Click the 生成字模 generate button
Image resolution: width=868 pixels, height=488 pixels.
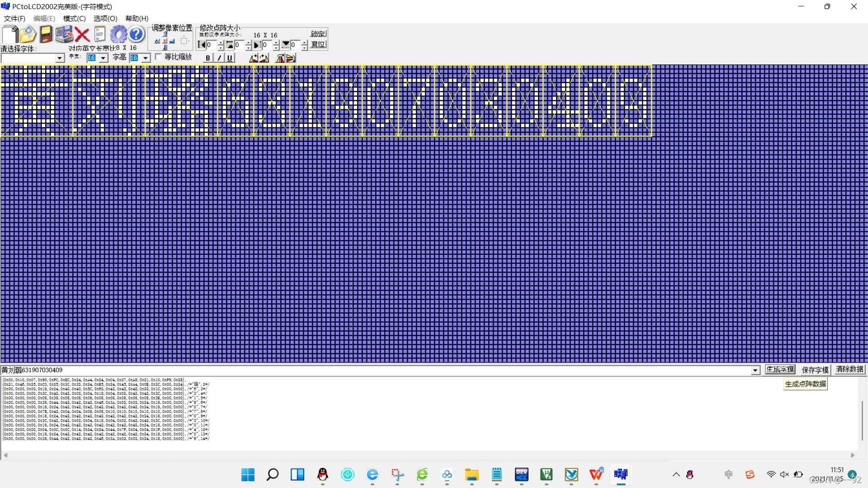pos(780,370)
